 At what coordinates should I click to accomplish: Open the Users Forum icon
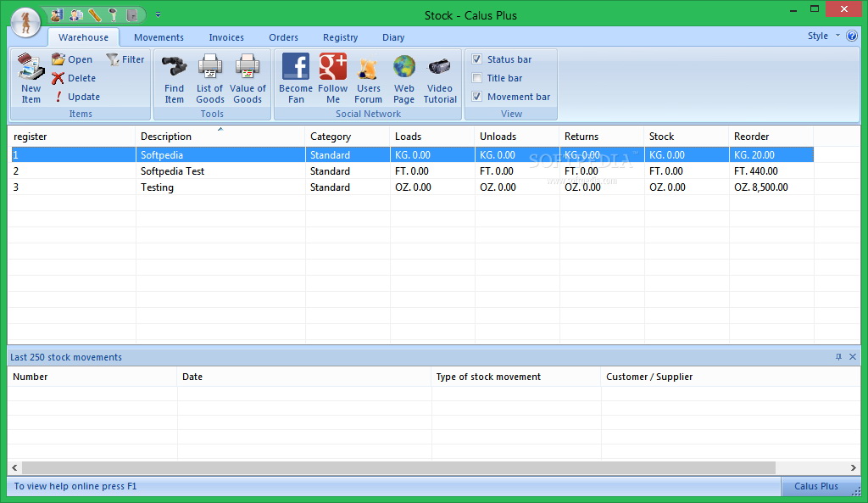[x=368, y=68]
